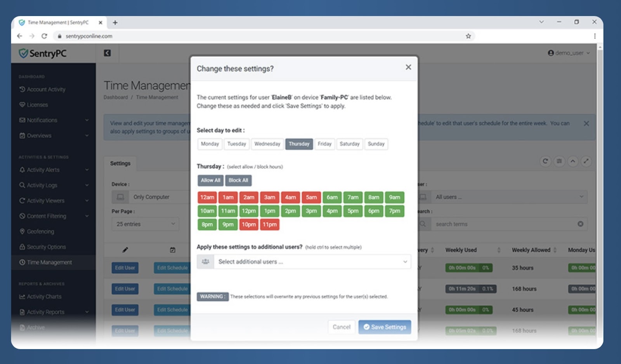This screenshot has width=621, height=364.
Task: Expand the Notifications sidebar menu
Action: 54,120
